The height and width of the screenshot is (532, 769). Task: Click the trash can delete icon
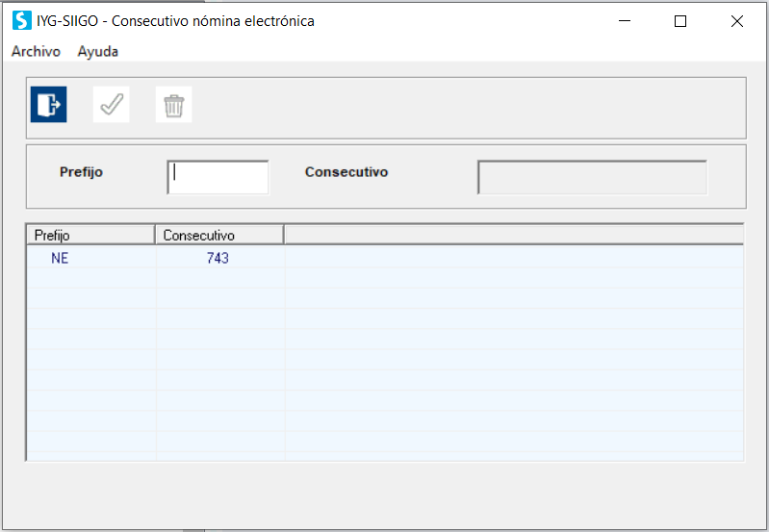coord(173,105)
